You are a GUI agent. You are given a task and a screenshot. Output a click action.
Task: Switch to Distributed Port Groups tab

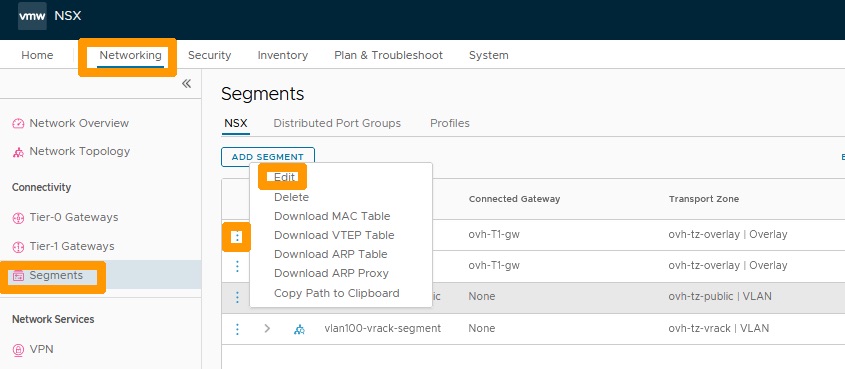click(x=337, y=123)
